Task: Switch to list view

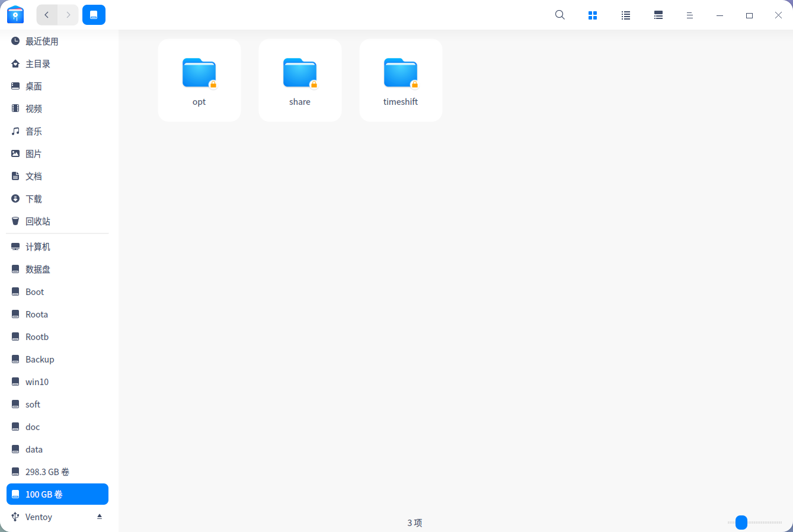Action: coord(626,15)
